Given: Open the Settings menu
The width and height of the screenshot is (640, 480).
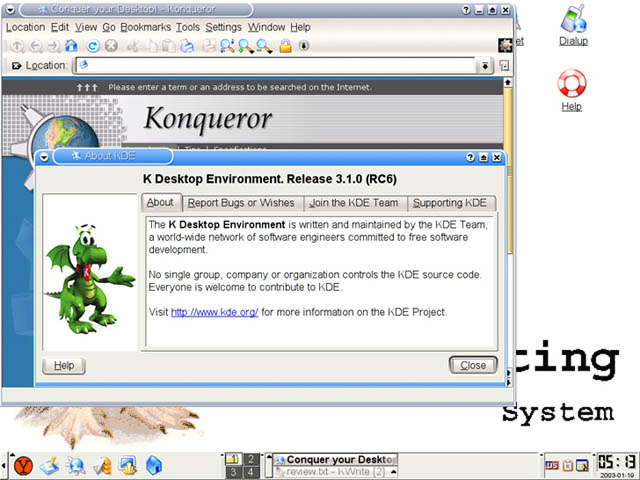Looking at the screenshot, I should pos(223,27).
